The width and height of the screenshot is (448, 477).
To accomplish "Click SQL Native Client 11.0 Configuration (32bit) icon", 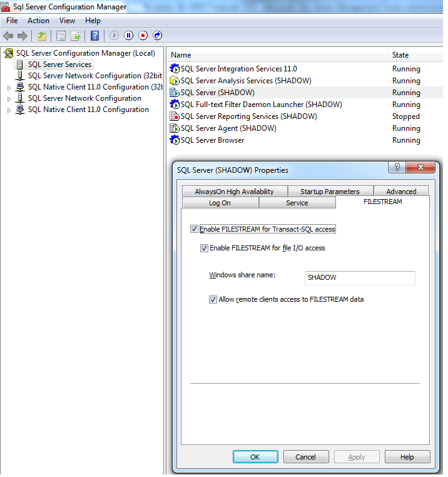I will [x=20, y=87].
